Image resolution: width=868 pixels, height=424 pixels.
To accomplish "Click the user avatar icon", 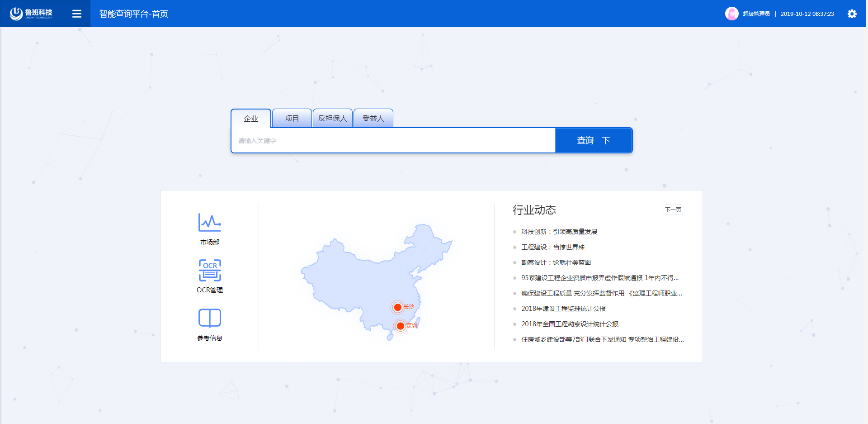I will click(731, 14).
